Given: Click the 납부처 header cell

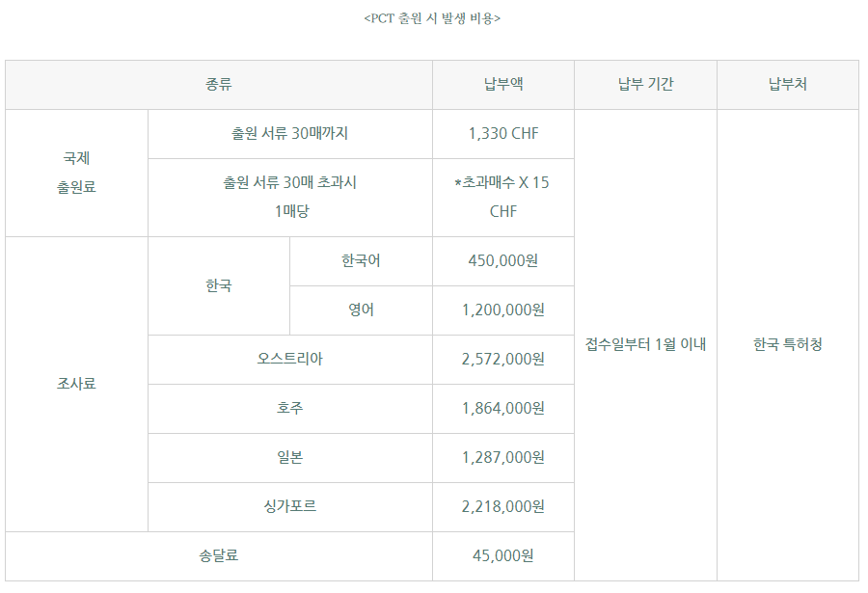Looking at the screenshot, I should tap(787, 85).
